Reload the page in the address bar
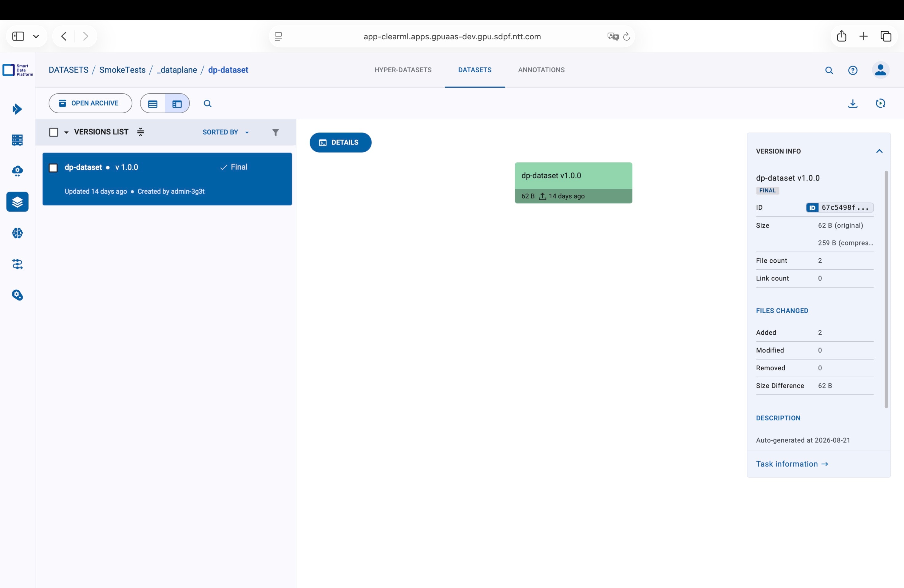Screen dimensions: 904x588 [627, 37]
